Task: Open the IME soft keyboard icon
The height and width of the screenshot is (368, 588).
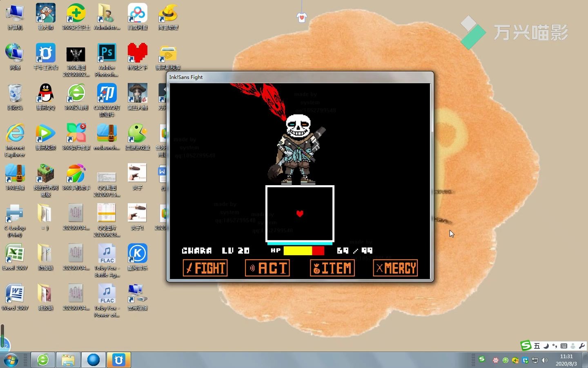Action: pos(564,346)
